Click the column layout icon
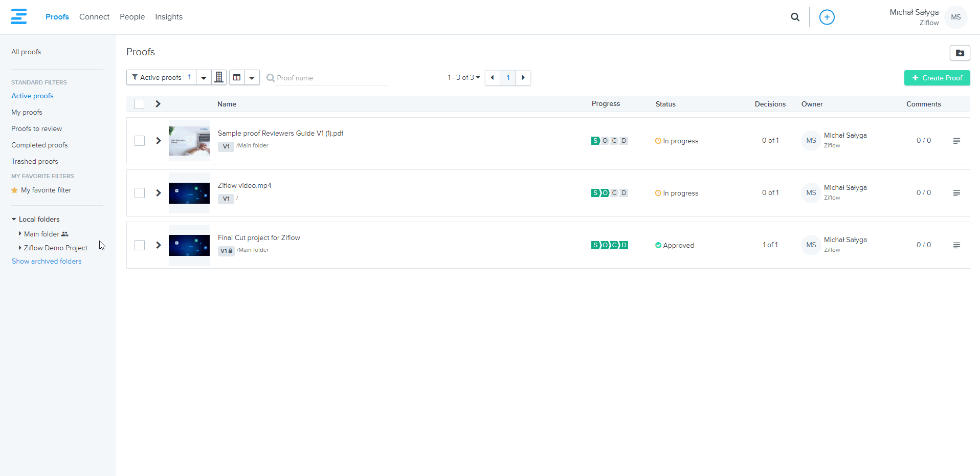The image size is (980, 476). (x=237, y=77)
